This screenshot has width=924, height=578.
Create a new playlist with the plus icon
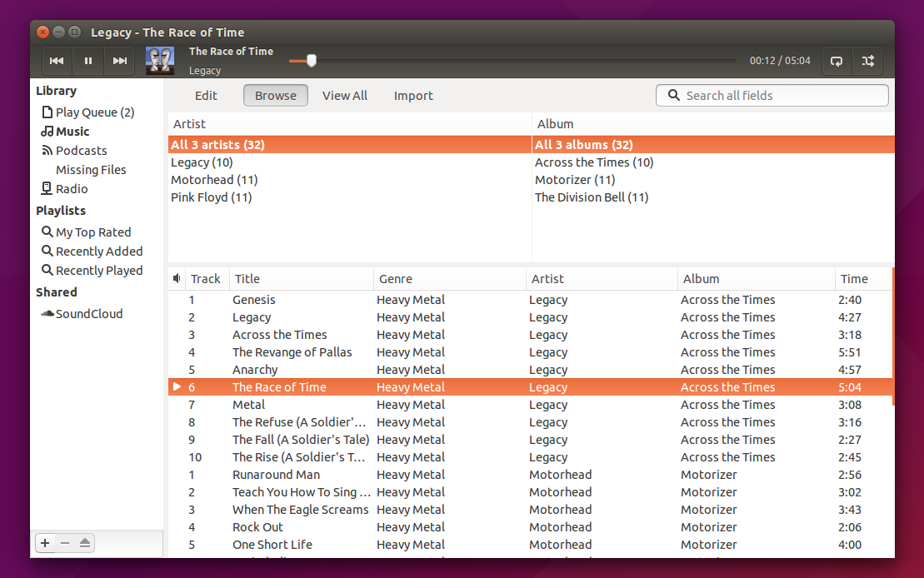(x=45, y=542)
